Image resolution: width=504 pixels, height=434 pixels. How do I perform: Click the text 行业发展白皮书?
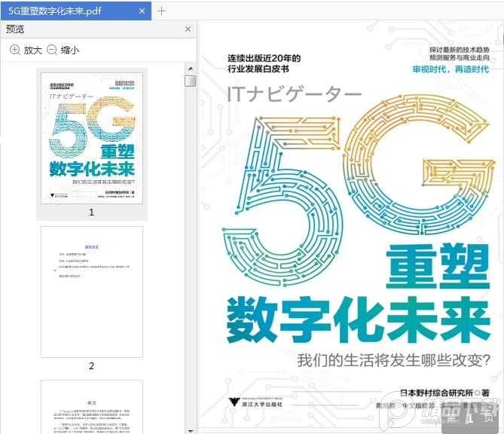pyautogui.click(x=258, y=69)
